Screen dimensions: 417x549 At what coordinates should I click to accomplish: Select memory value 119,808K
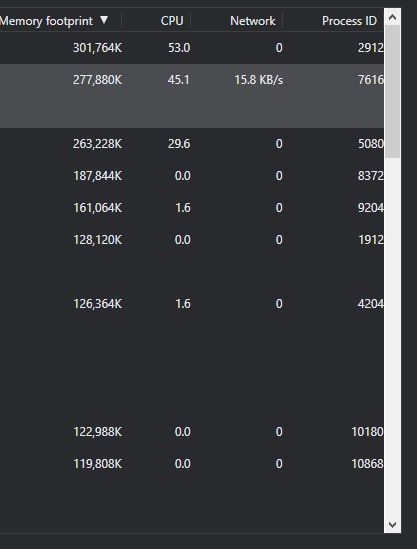click(97, 464)
